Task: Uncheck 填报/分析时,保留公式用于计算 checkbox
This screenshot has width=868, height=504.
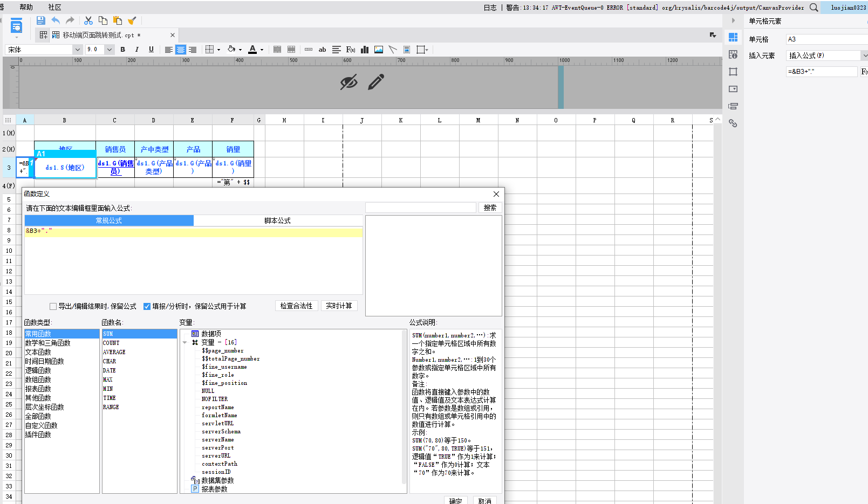Action: [147, 306]
